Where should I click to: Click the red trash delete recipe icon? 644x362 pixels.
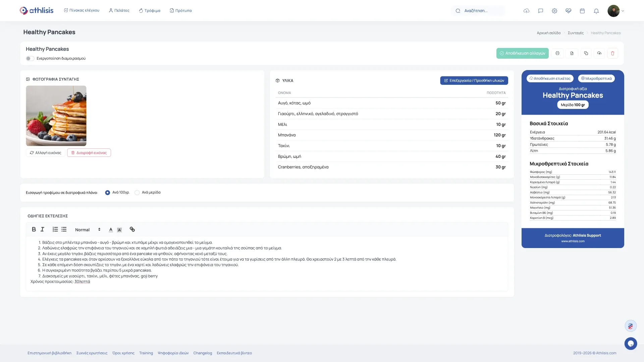tap(612, 53)
